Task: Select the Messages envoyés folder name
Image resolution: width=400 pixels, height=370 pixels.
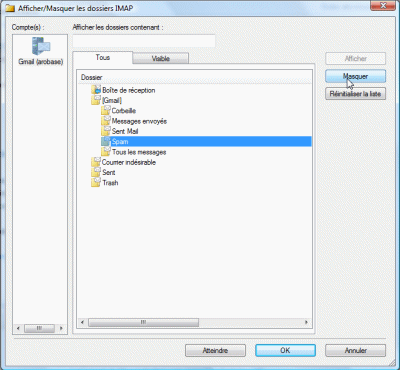Action: (x=139, y=121)
